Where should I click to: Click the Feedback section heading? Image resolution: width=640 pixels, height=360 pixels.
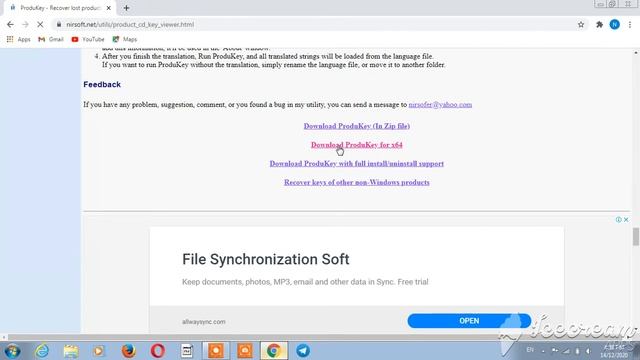[x=102, y=84]
